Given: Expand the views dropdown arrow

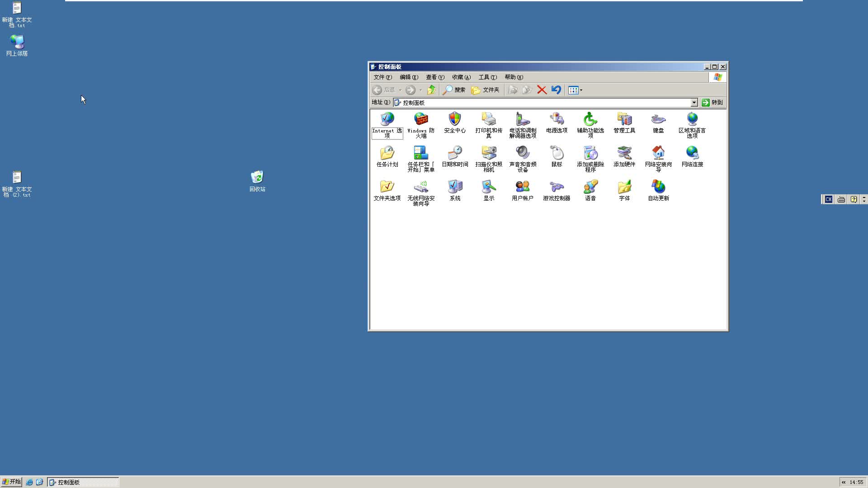Looking at the screenshot, I should [x=581, y=90].
